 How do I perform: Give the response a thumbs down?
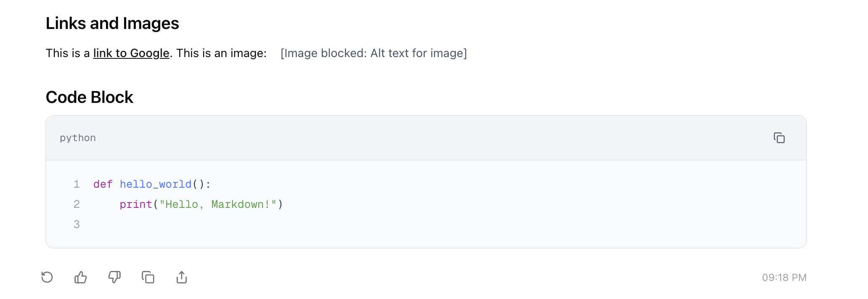[114, 277]
